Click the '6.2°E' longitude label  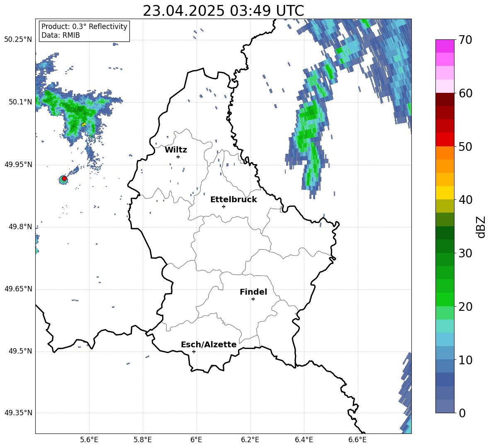pos(250,440)
